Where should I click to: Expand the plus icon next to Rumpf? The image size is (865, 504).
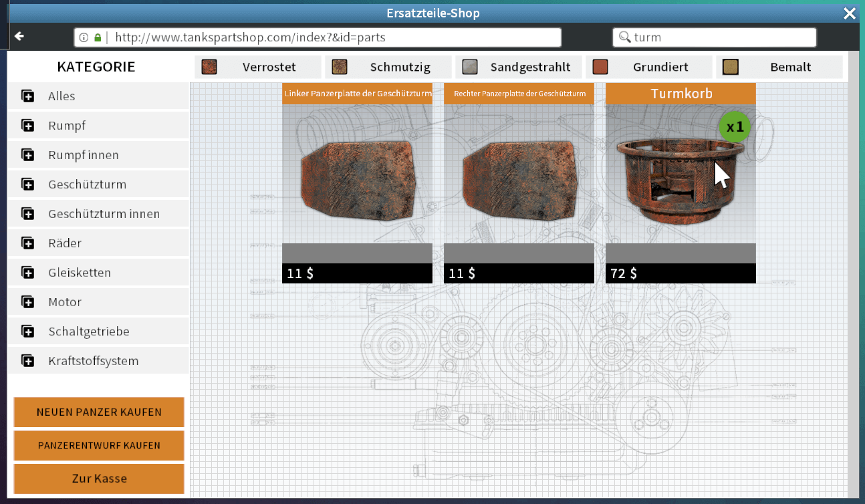[x=28, y=126]
